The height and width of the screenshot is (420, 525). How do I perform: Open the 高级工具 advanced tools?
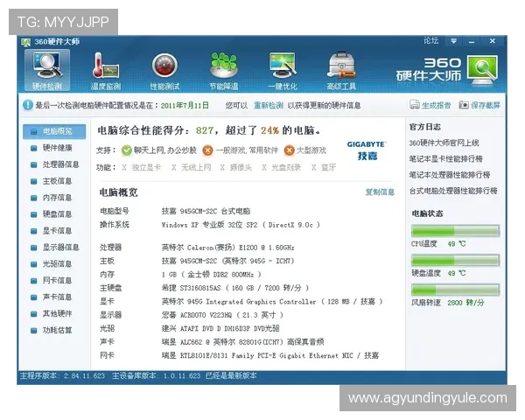tap(341, 71)
